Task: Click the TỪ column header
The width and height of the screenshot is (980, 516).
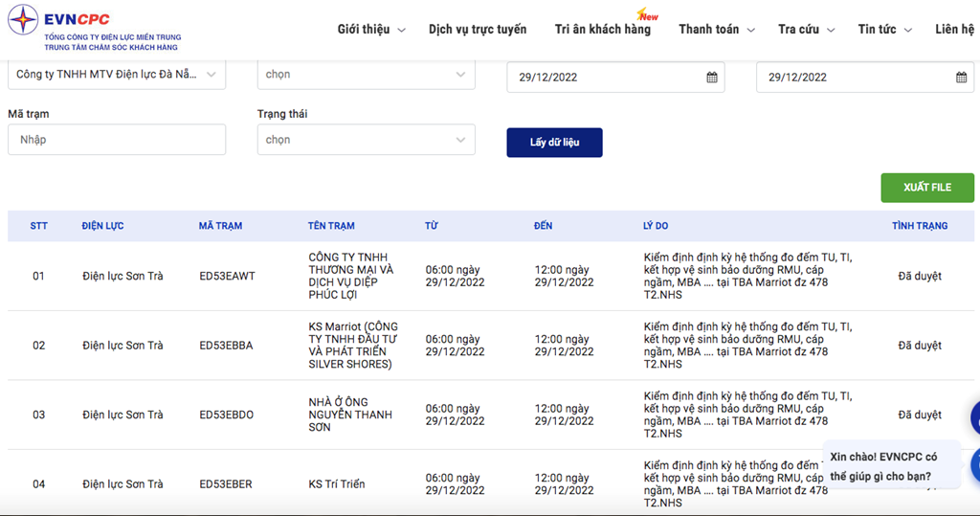Action: [x=432, y=226]
